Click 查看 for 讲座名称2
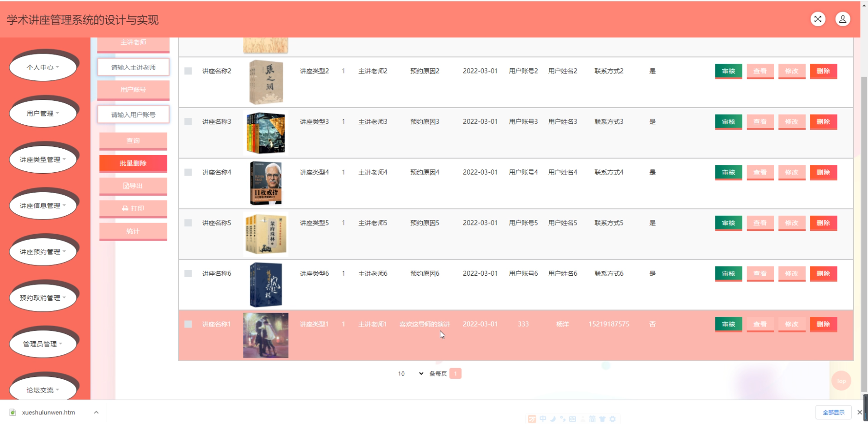Image resolution: width=868 pixels, height=424 pixels. tap(760, 71)
